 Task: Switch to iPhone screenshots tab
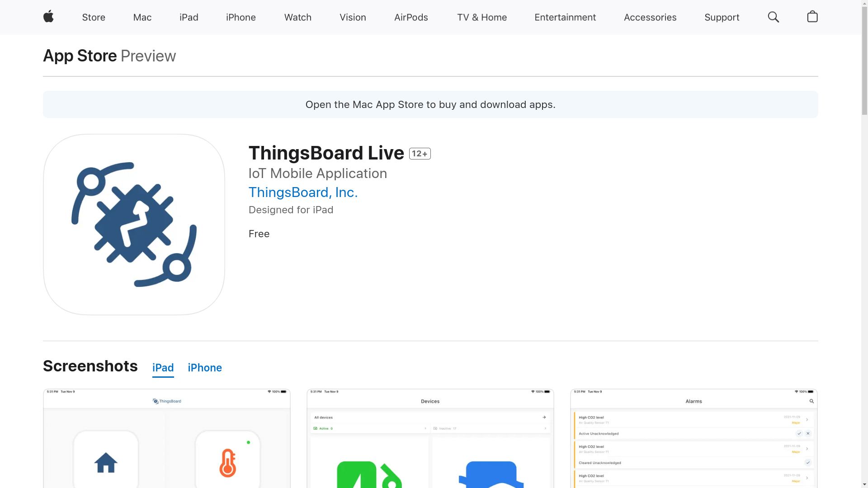pyautogui.click(x=205, y=368)
